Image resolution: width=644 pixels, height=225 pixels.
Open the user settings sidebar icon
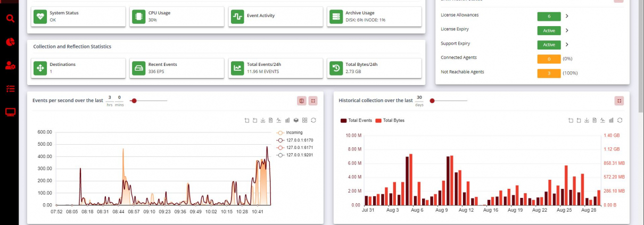pos(10,65)
